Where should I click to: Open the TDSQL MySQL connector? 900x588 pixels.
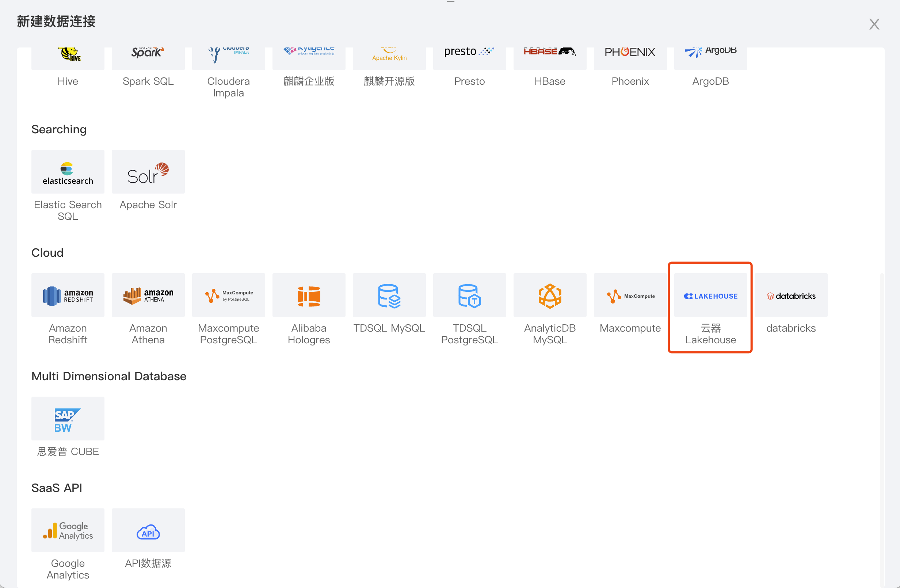click(x=389, y=295)
